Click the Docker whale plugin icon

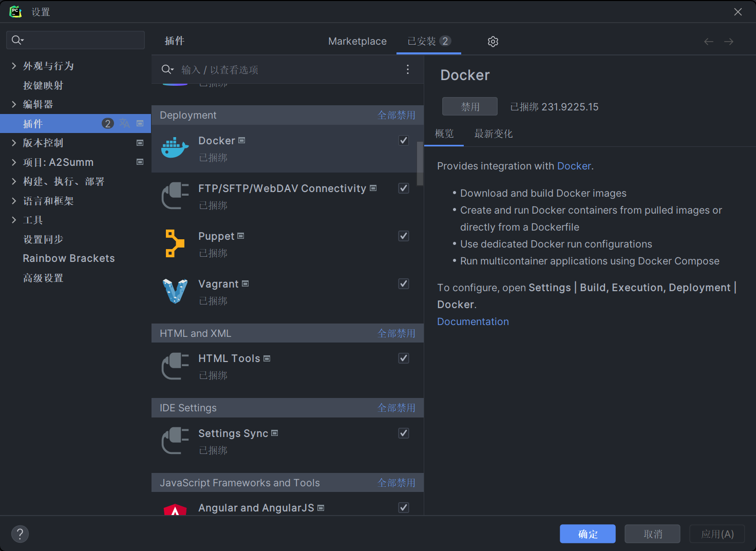click(x=175, y=148)
